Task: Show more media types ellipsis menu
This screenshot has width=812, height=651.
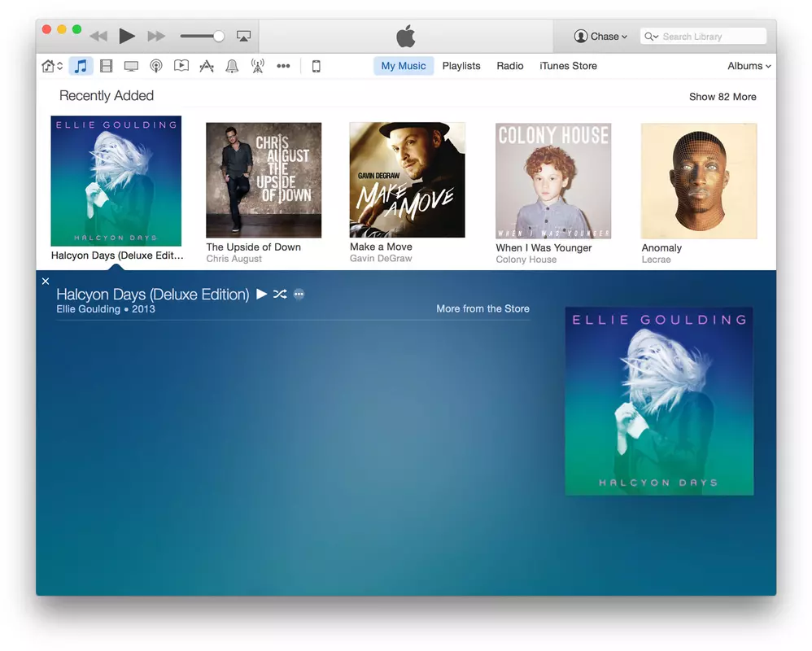Action: tap(283, 66)
